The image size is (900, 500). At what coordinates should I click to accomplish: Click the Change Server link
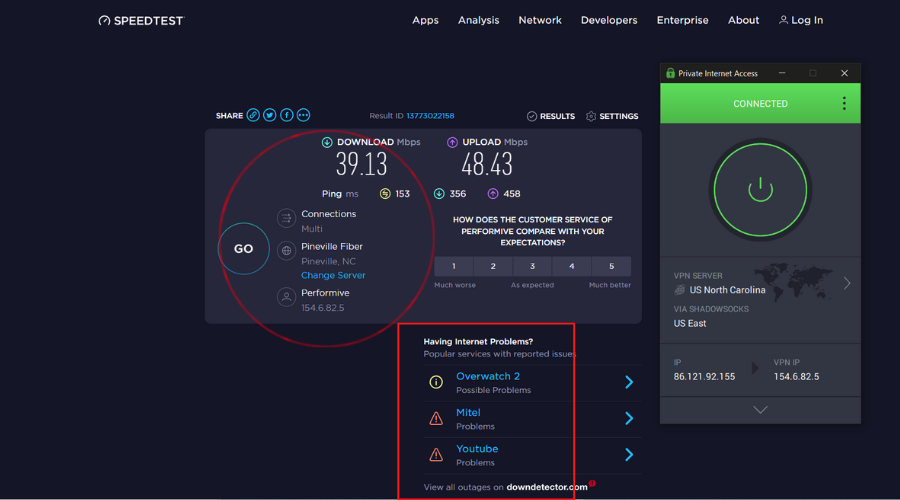(333, 276)
